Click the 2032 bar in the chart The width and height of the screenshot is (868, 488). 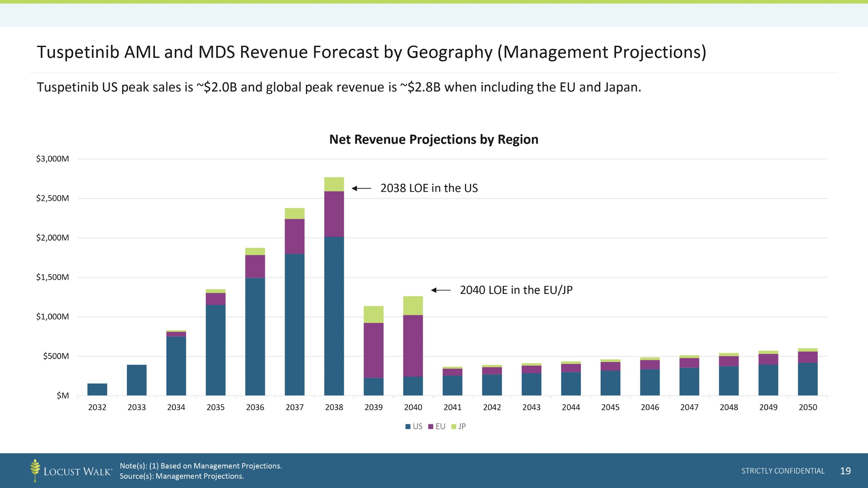click(97, 389)
